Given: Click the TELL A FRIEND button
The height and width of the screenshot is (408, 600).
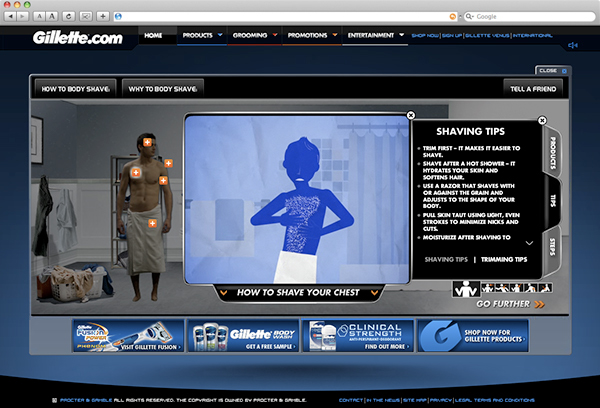Looking at the screenshot, I should (x=533, y=89).
